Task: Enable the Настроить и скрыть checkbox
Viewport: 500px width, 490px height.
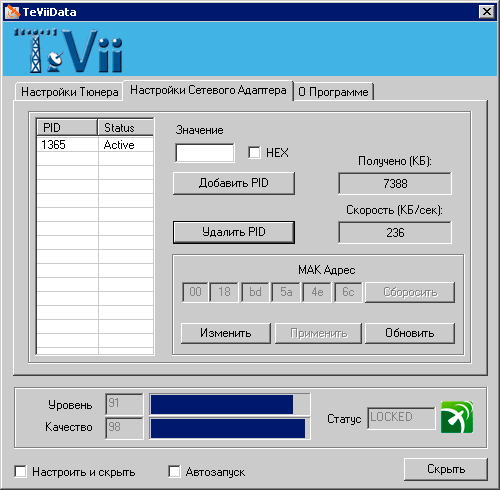Action: click(21, 472)
